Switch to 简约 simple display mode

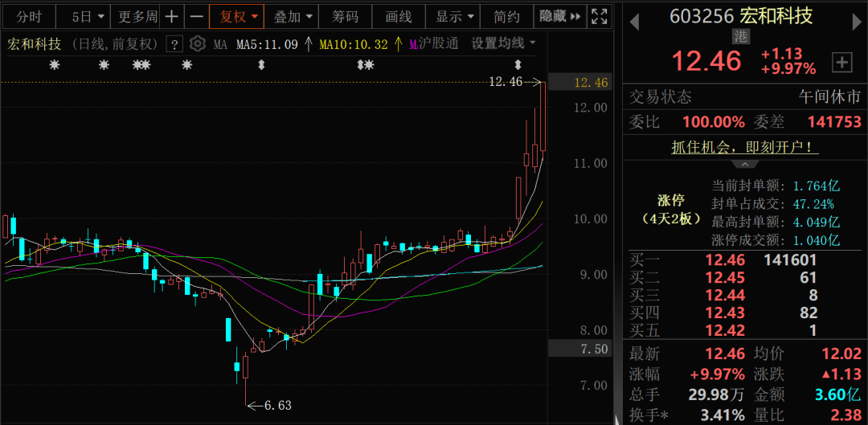click(506, 17)
